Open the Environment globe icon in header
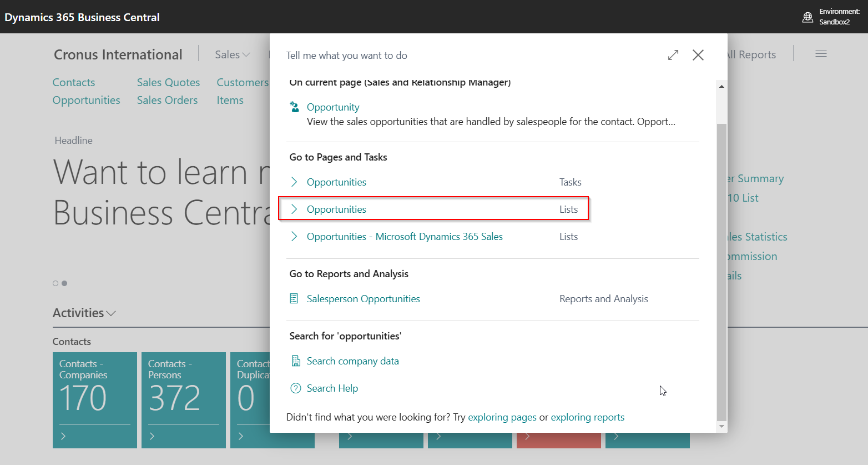The width and height of the screenshot is (868, 465). [x=808, y=17]
